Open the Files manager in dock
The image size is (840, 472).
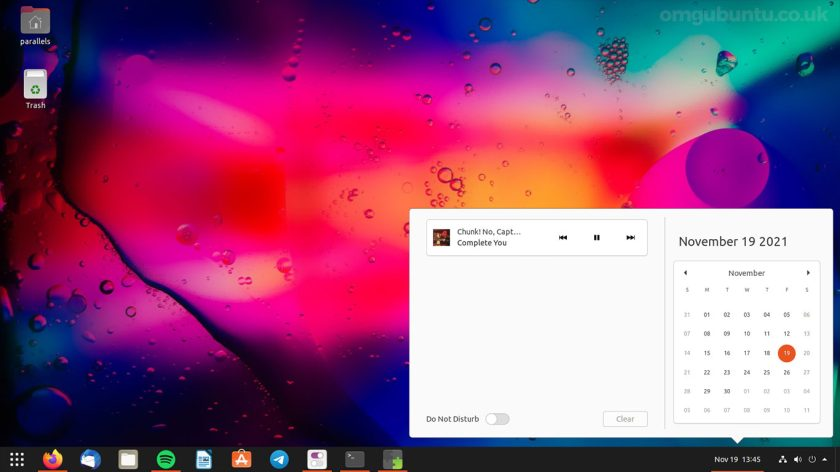pos(128,459)
